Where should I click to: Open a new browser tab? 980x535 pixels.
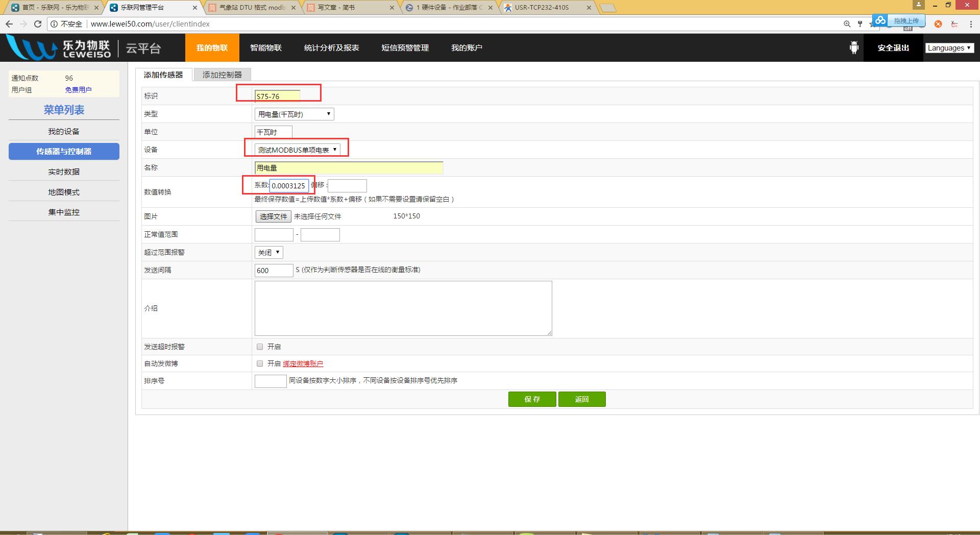click(607, 8)
